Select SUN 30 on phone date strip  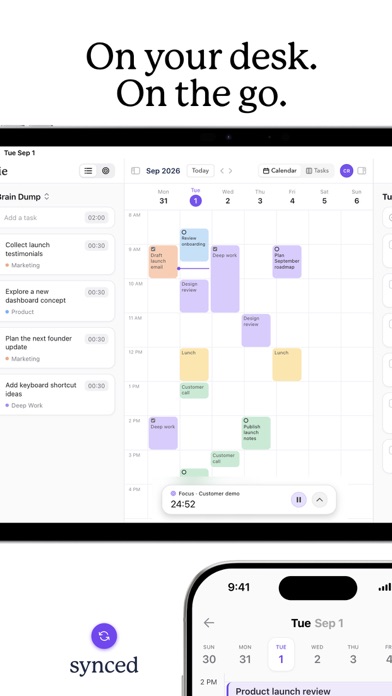coord(209,655)
